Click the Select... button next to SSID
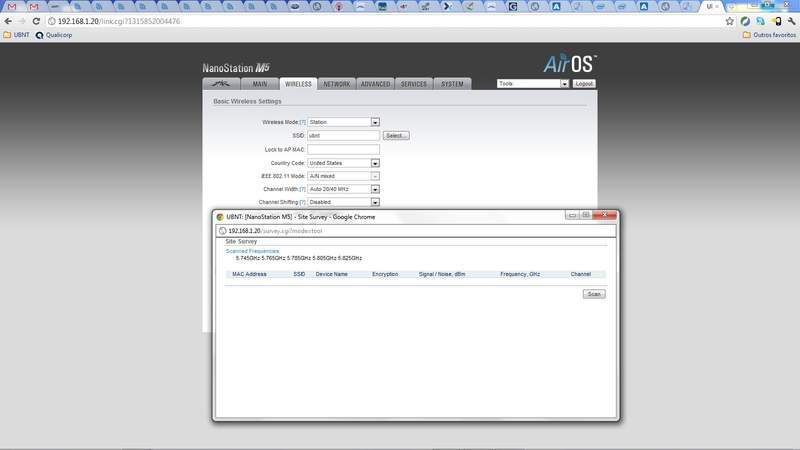This screenshot has height=450, width=800. pyautogui.click(x=396, y=136)
